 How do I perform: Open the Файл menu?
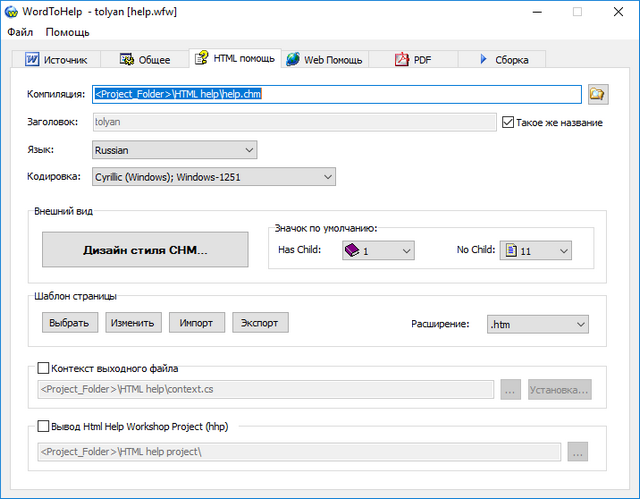click(x=20, y=32)
